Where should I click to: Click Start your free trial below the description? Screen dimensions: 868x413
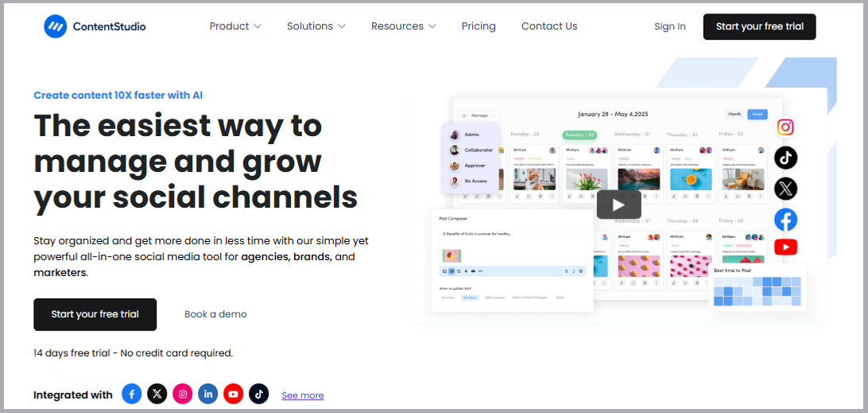95,314
